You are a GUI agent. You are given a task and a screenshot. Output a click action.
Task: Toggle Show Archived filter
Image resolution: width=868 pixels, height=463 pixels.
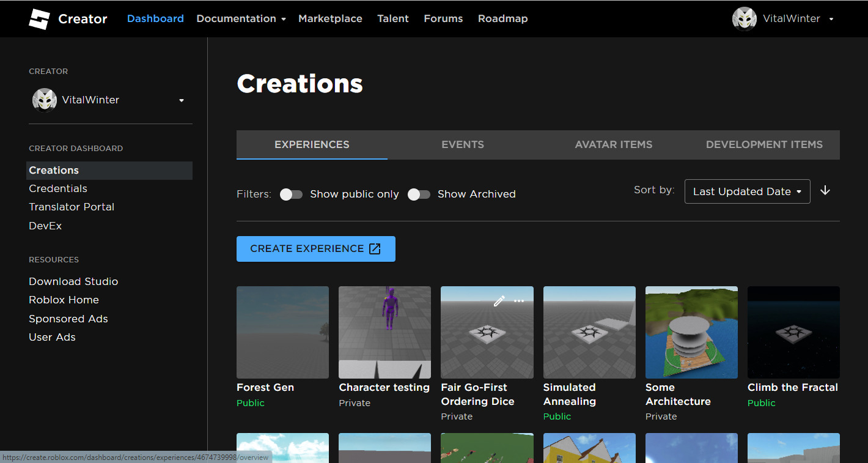coord(419,194)
